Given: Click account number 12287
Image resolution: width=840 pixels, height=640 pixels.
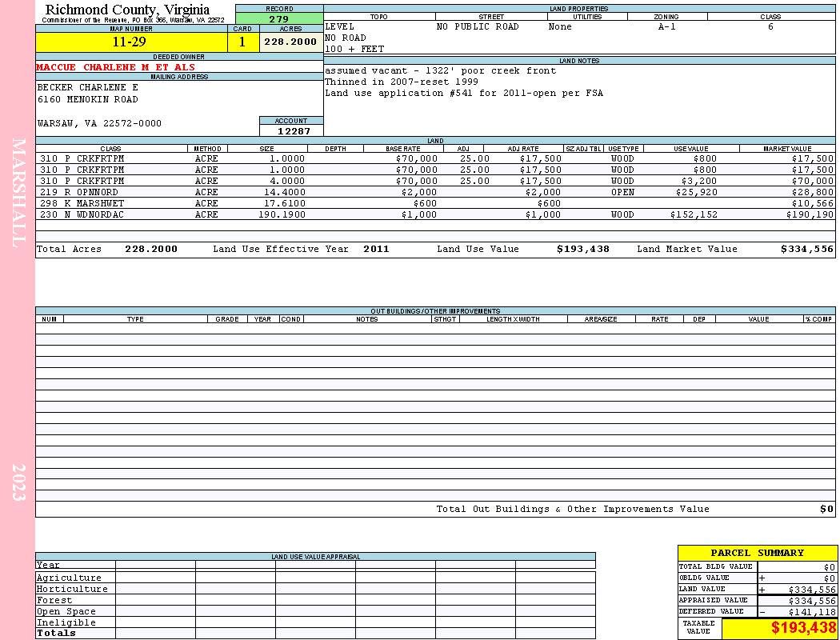Looking at the screenshot, I should (294, 130).
